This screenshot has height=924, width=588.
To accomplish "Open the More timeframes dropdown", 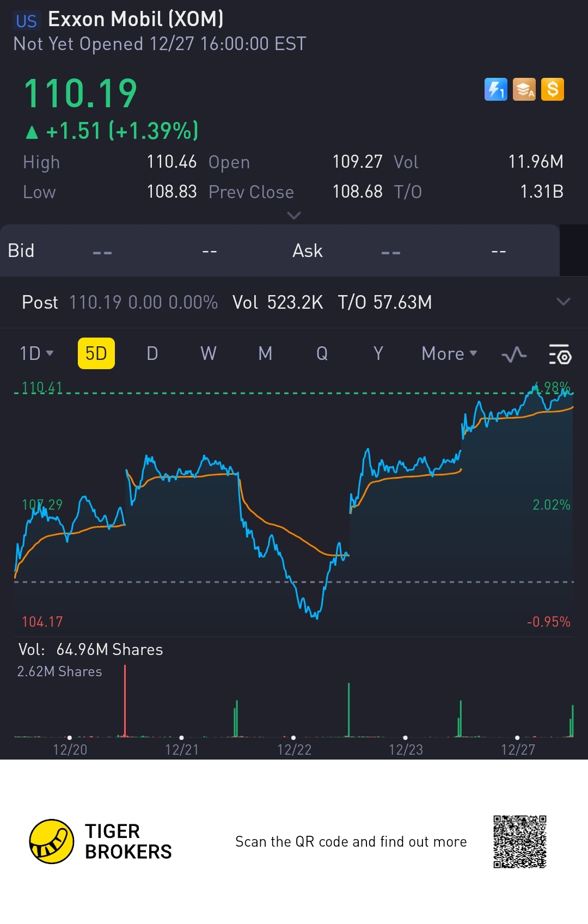I will 449,354.
